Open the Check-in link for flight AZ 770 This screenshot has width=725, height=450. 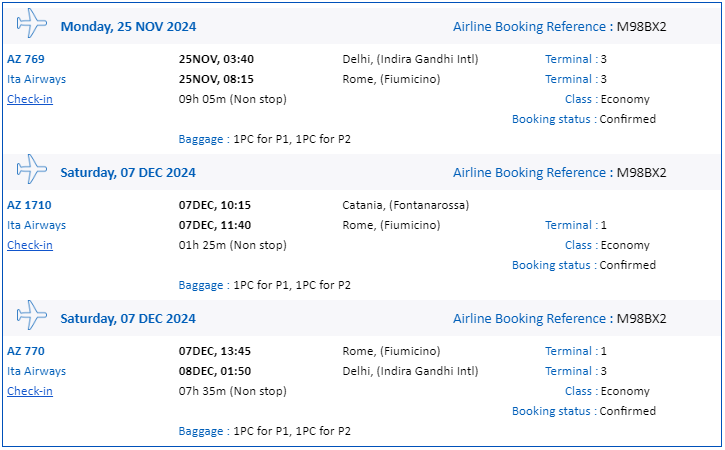pos(30,391)
